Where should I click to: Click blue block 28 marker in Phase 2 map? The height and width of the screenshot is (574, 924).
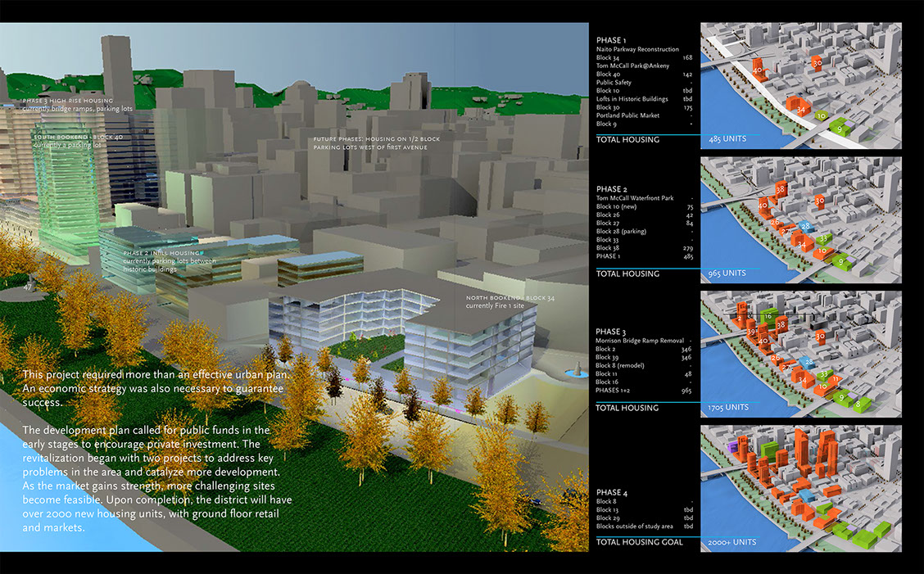tap(806, 226)
